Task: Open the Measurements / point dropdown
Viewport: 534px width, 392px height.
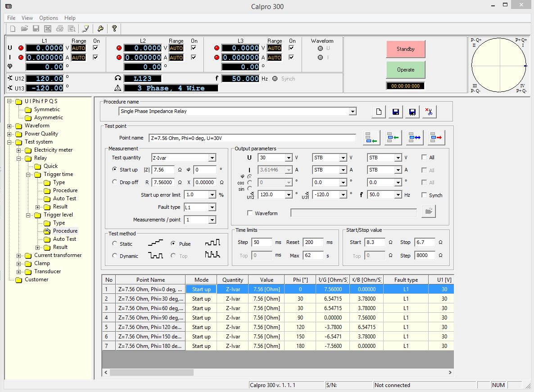Action: 212,220
